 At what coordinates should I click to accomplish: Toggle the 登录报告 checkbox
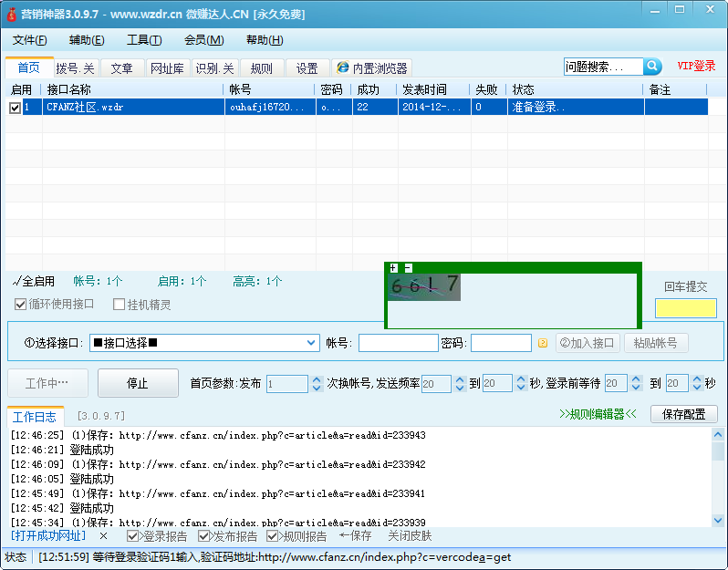pos(132,536)
